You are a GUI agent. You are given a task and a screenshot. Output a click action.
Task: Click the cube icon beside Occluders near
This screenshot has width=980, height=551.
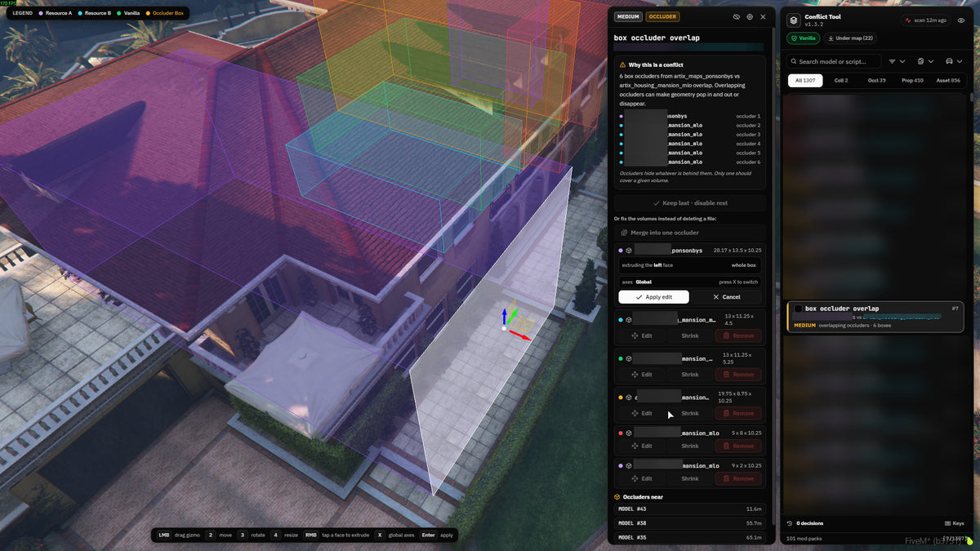tap(617, 496)
